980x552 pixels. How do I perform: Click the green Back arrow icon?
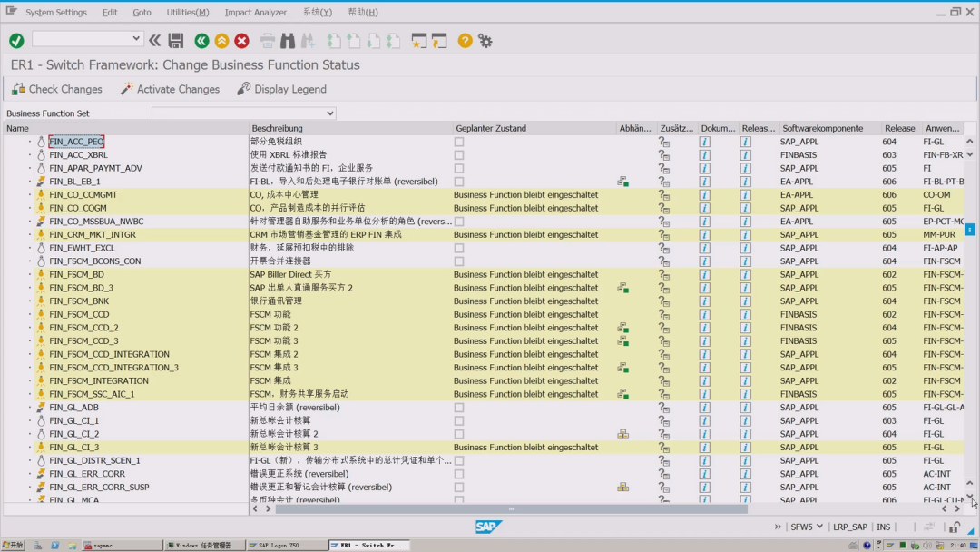coord(201,41)
